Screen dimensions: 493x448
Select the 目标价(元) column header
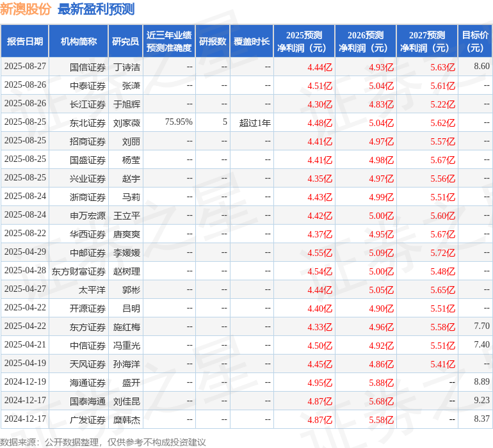(x=475, y=41)
